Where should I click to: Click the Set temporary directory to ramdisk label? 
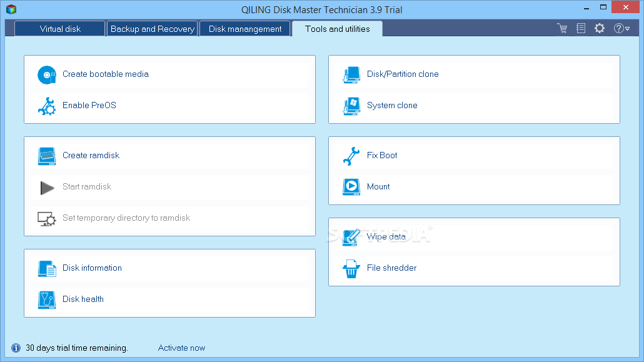coord(126,218)
